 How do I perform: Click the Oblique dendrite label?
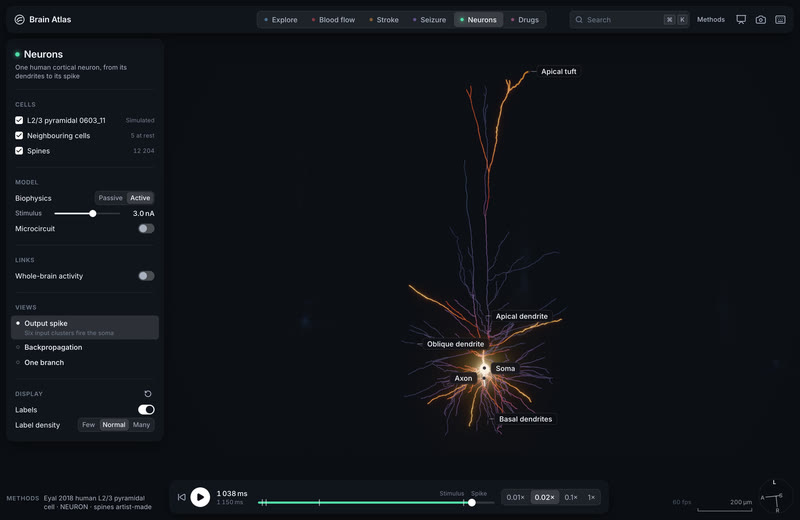pos(455,344)
